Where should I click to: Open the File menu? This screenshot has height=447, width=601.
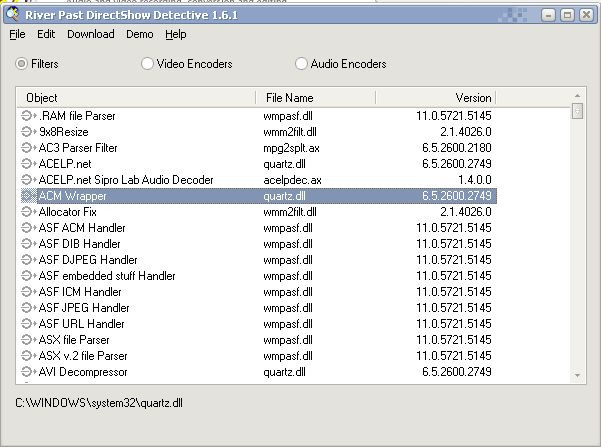click(17, 34)
